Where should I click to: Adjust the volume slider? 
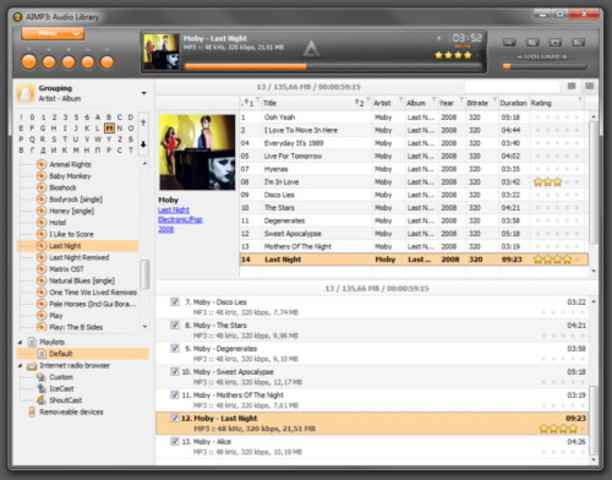tap(544, 67)
